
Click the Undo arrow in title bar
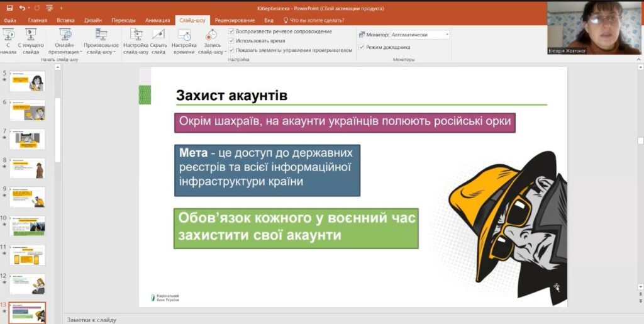[x=23, y=8]
